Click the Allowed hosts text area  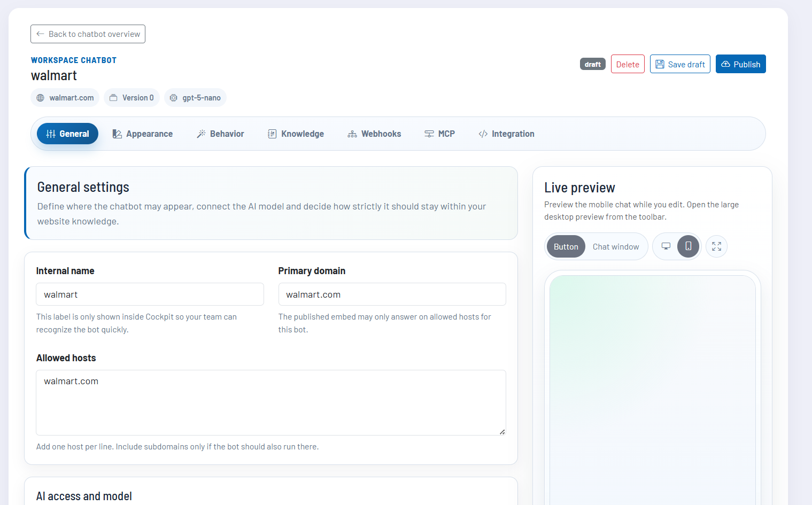click(271, 402)
